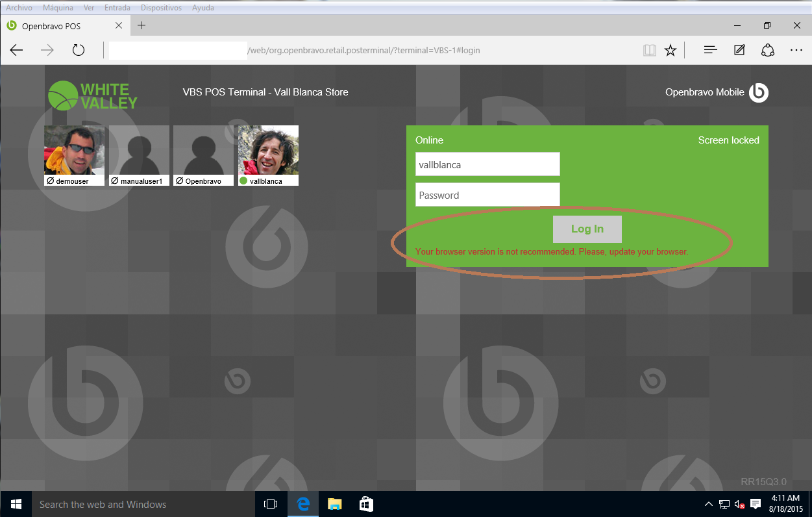Refresh the Openbravo POS page
The image size is (812, 517).
(79, 50)
